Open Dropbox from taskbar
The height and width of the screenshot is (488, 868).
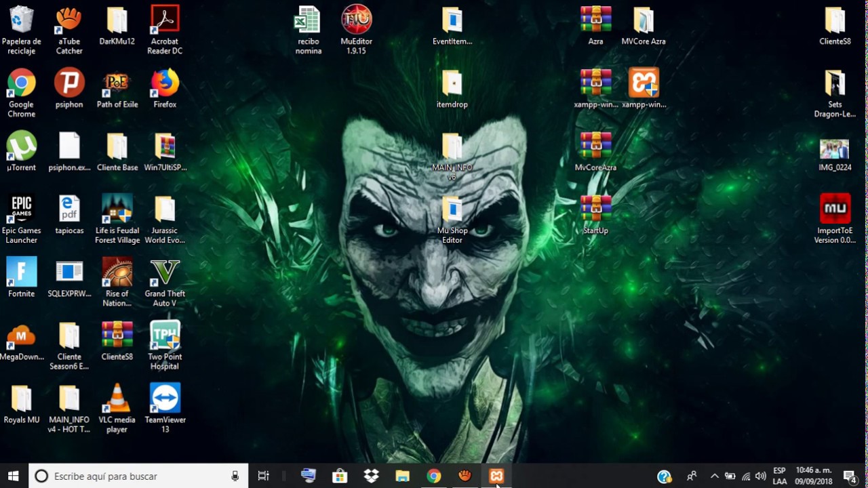point(371,476)
